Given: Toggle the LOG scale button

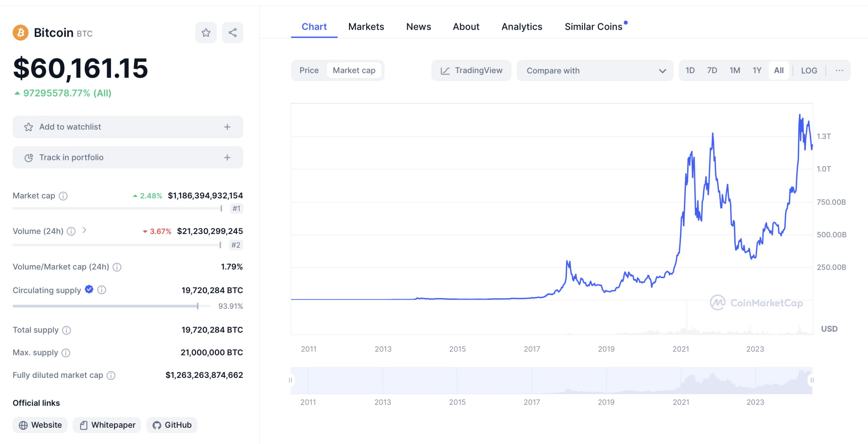Looking at the screenshot, I should click(809, 70).
